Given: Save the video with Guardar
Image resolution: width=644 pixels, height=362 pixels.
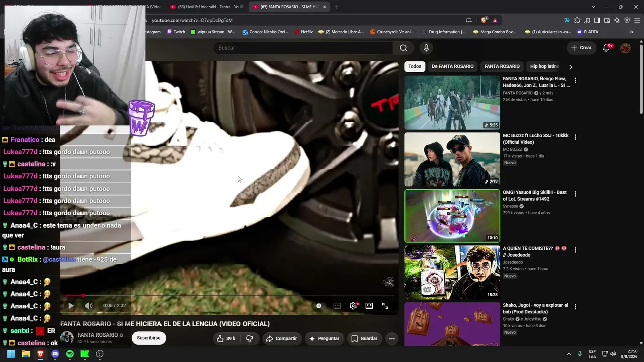Looking at the screenshot, I should (364, 339).
